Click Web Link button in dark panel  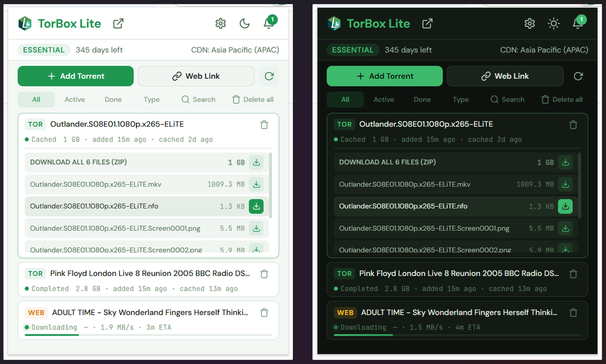(x=505, y=76)
